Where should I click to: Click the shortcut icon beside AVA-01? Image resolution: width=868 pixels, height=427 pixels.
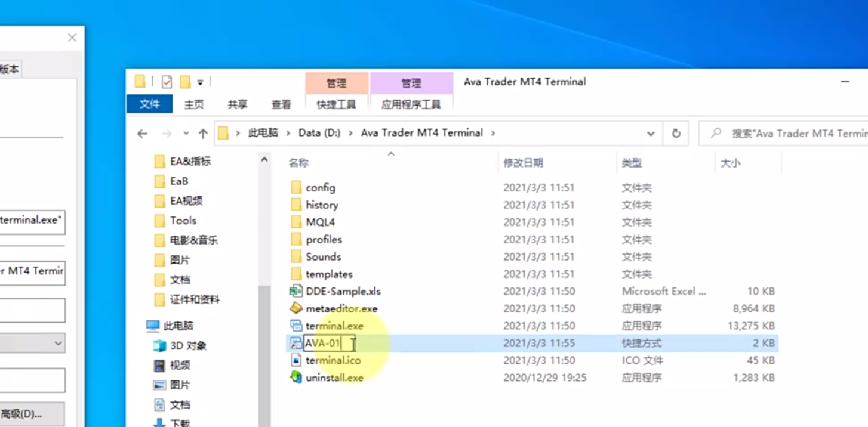coord(296,343)
